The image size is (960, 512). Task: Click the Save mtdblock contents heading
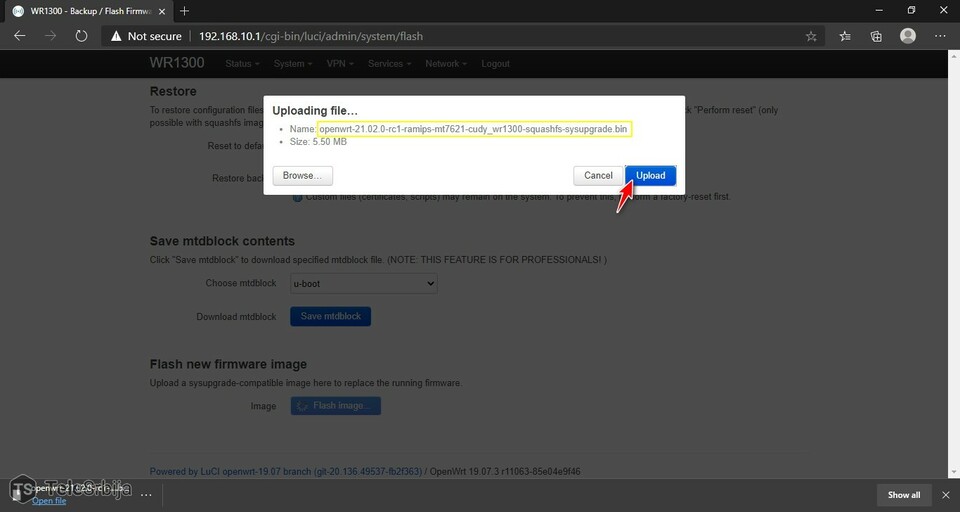tap(222, 241)
